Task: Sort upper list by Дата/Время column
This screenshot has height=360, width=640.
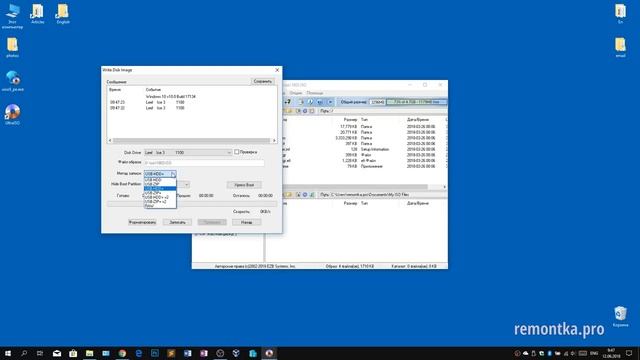Action: [418, 120]
